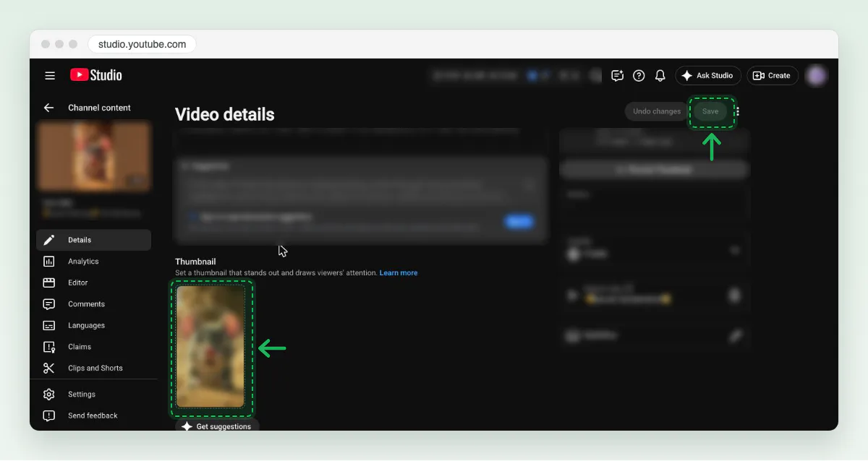Click the Create button
This screenshot has width=868, height=461.
point(773,75)
